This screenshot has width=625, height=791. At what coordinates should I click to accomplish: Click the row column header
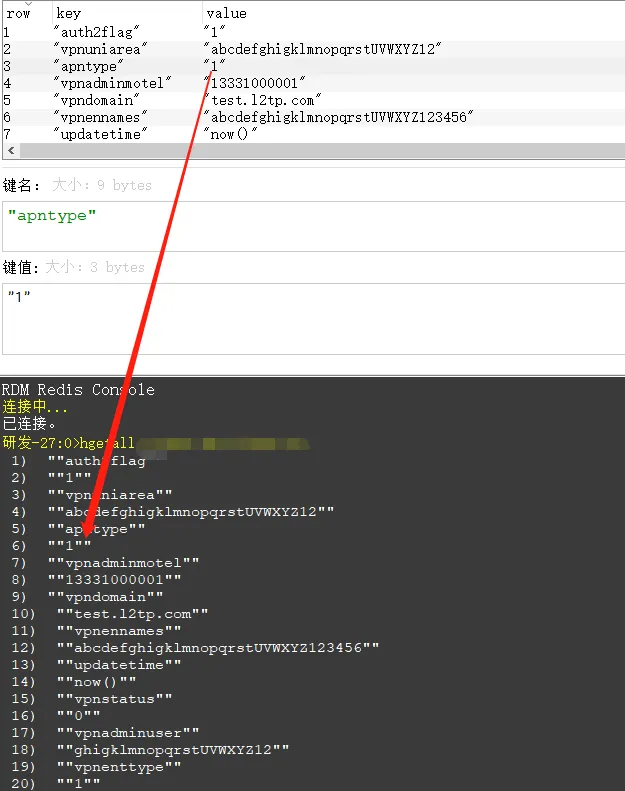click(x=18, y=14)
